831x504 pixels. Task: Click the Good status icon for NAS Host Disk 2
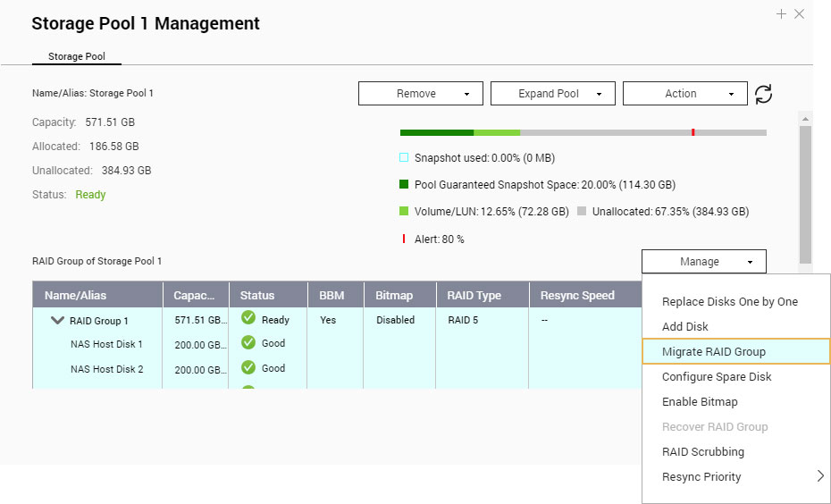(x=248, y=368)
